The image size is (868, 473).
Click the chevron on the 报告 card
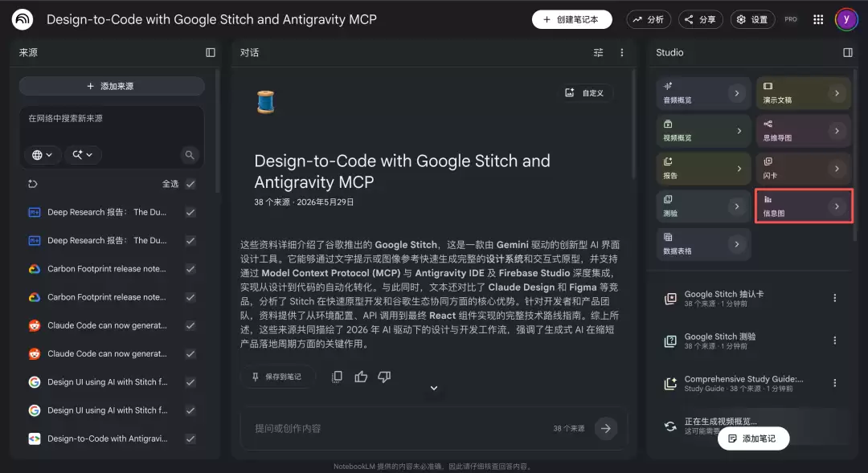(x=739, y=168)
